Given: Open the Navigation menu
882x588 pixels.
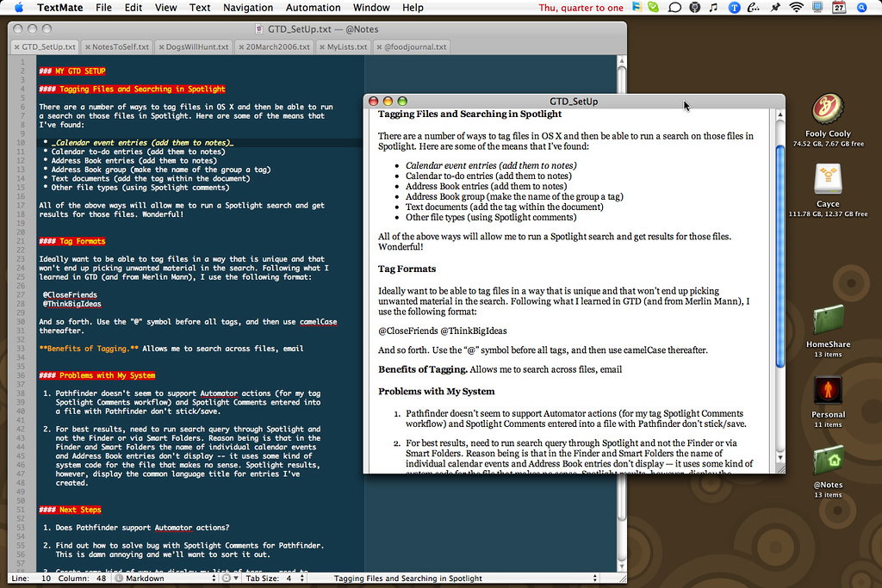Looking at the screenshot, I should 248,8.
